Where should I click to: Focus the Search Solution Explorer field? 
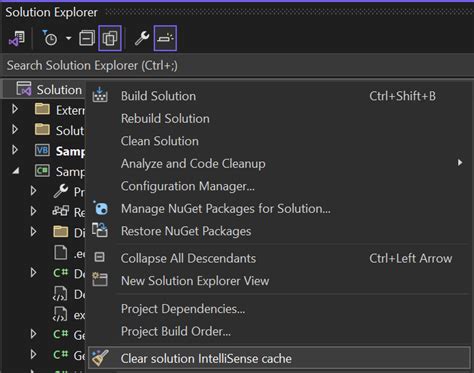tap(237, 65)
